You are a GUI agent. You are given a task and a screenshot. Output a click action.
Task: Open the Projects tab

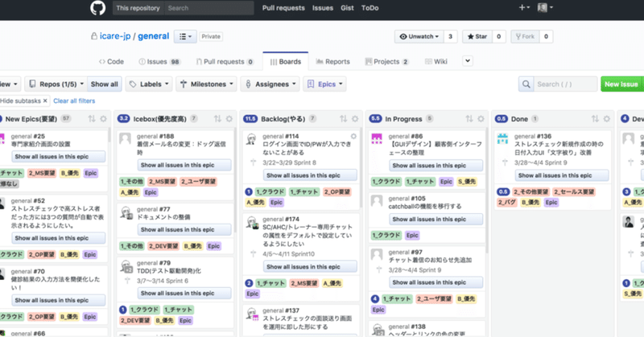[386, 62]
